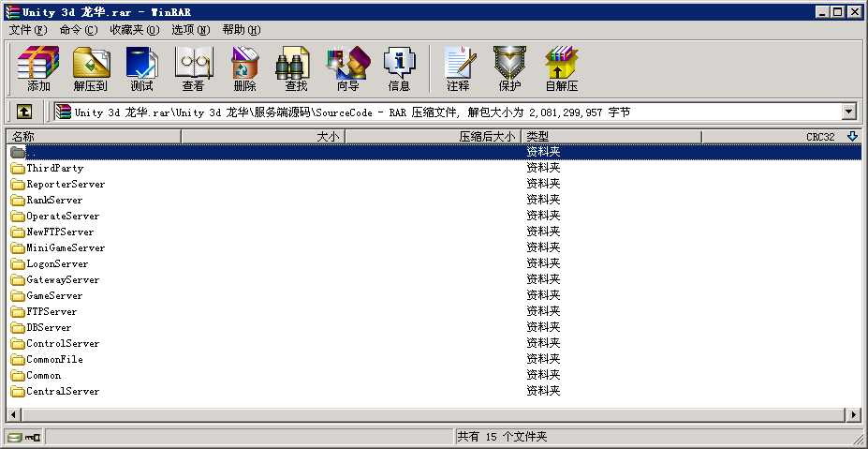The width and height of the screenshot is (868, 449).
Task: Open the Wizard (向导) tool
Action: [347, 68]
